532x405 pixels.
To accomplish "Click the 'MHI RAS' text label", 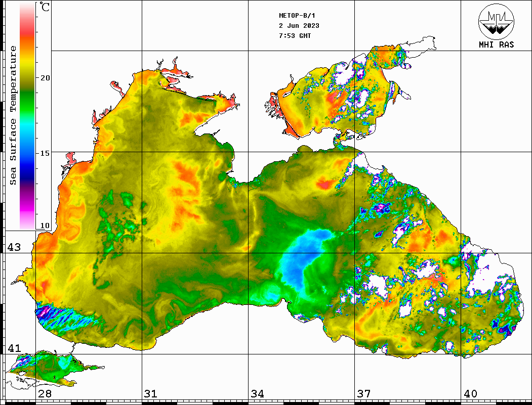I will [x=496, y=44].
